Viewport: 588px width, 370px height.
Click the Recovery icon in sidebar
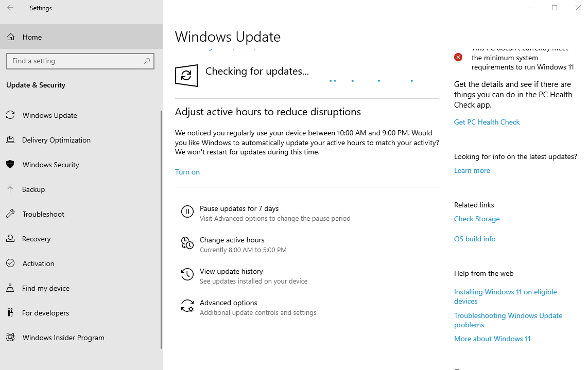point(10,239)
